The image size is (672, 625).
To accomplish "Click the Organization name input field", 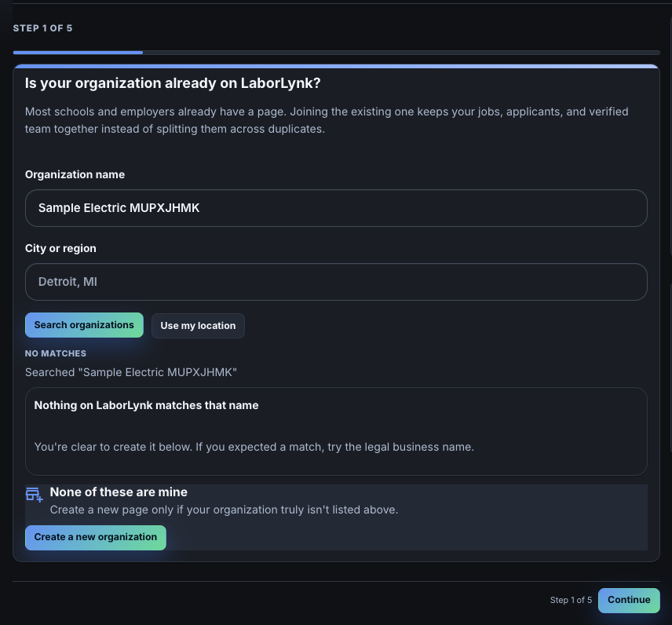I will (336, 208).
